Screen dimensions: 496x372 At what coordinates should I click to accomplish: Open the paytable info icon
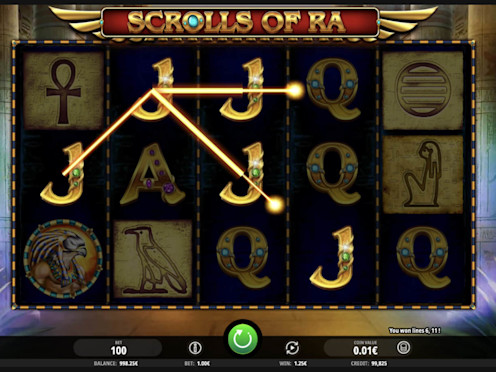tap(195, 348)
